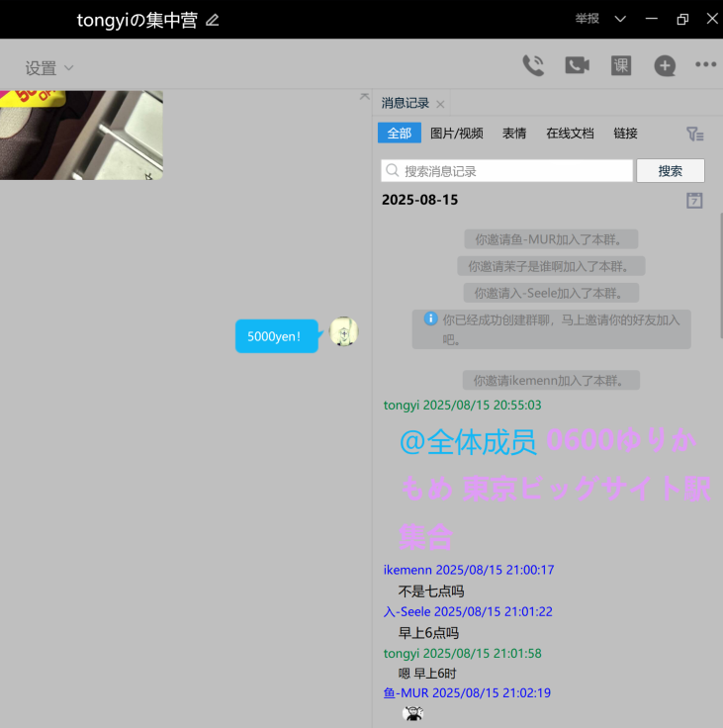Click notice 你邀请ikemenn加入了本群
The width and height of the screenshot is (723, 728).
551,380
